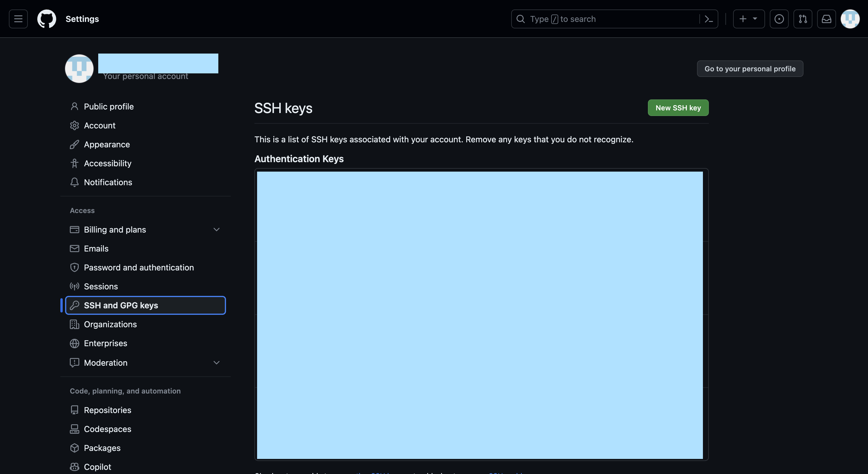Viewport: 868px width, 474px height.
Task: Open Copilot settings in sidebar
Action: [x=97, y=467]
